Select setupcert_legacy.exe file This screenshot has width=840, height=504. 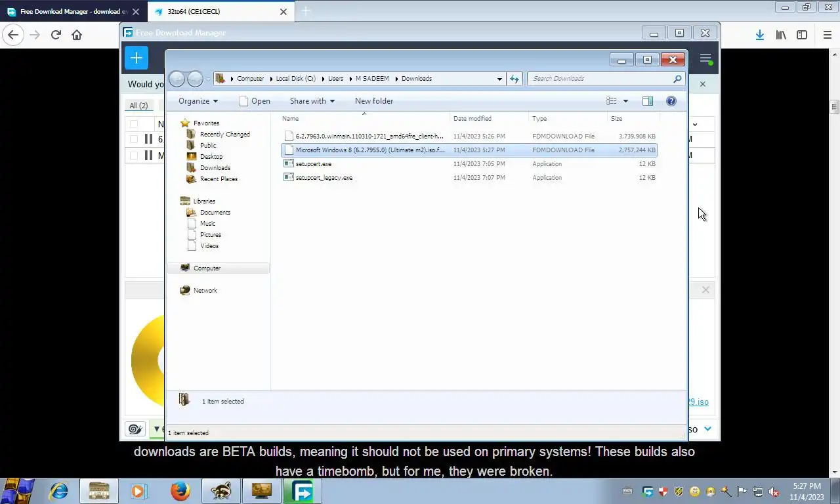tap(469, 178)
